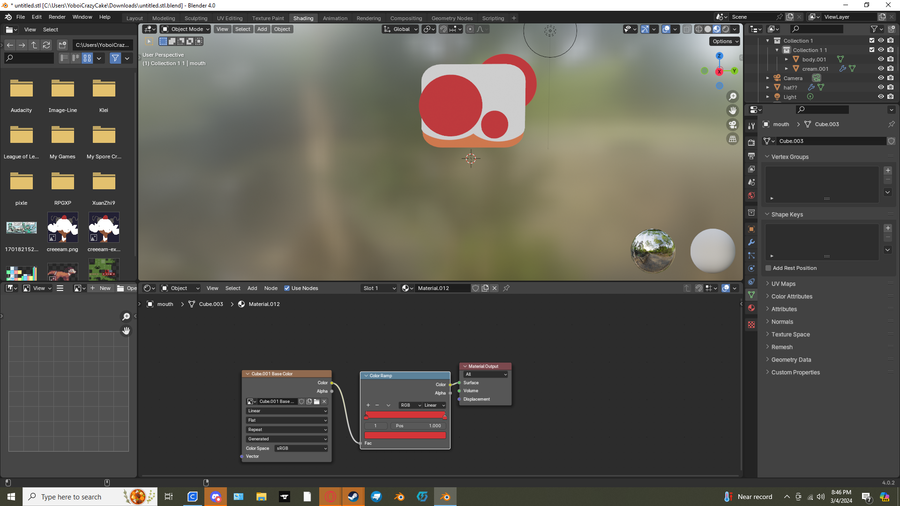This screenshot has height=506, width=900.
Task: Open the Modifiers wrench properties tab
Action: [x=751, y=242]
